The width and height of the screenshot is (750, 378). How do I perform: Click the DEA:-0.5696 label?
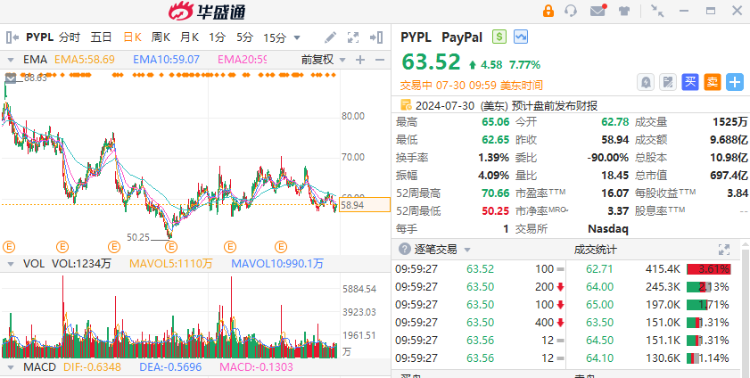pyautogui.click(x=170, y=367)
